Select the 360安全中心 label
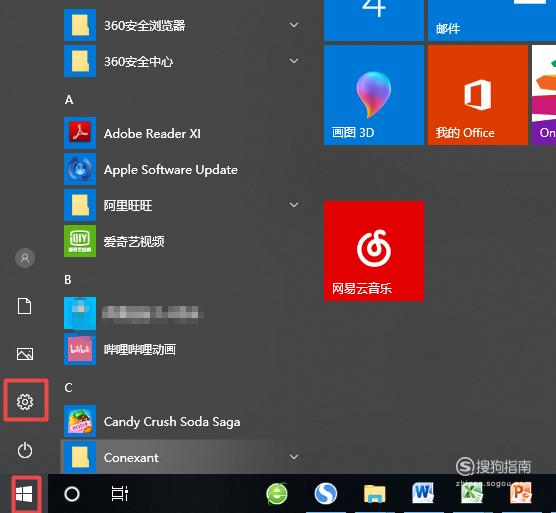The image size is (556, 513). click(x=139, y=62)
